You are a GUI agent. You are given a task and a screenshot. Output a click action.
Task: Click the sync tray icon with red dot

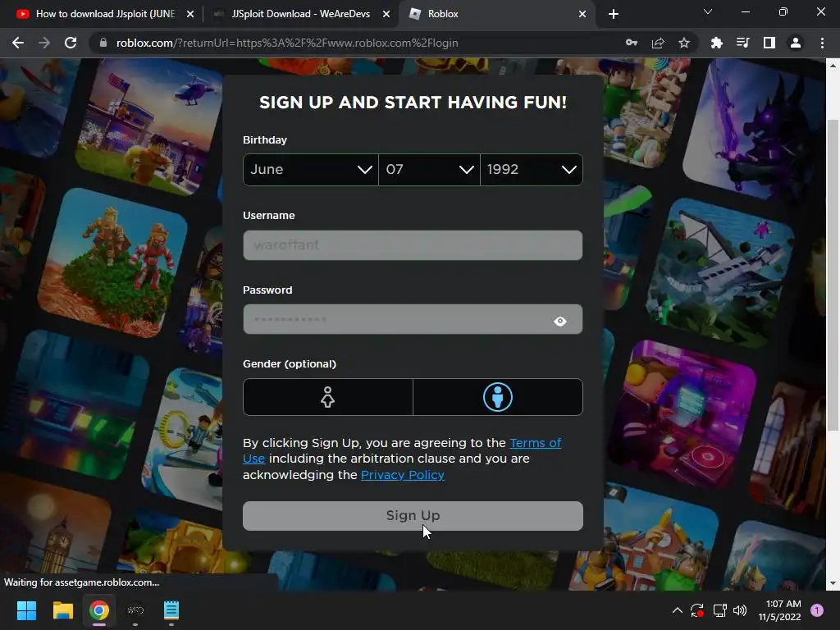[697, 610]
